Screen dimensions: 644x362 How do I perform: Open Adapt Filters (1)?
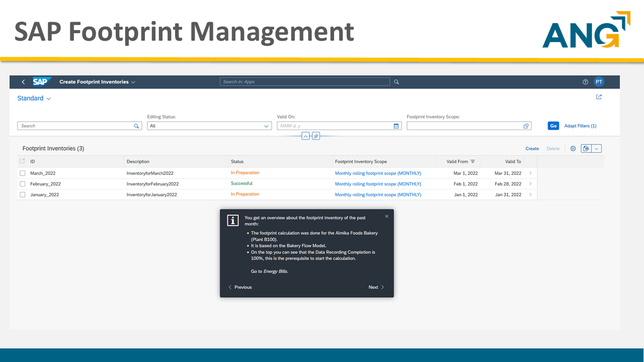coord(580,126)
